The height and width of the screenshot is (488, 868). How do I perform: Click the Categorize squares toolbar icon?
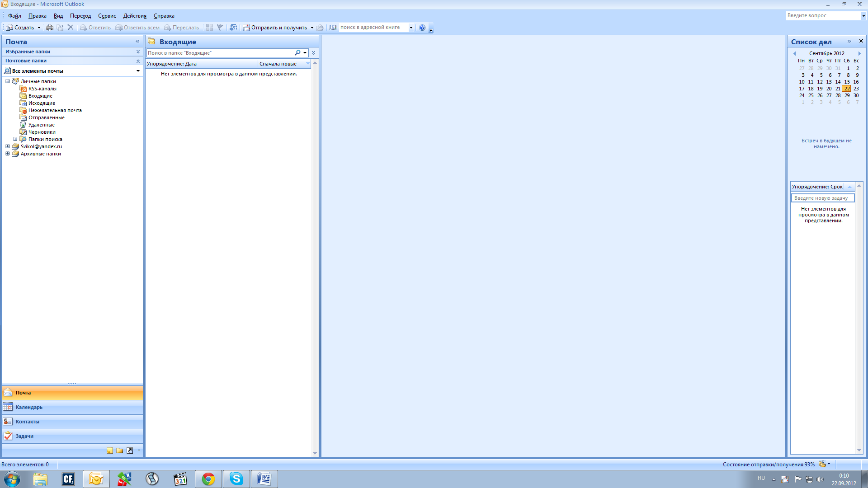click(x=209, y=28)
